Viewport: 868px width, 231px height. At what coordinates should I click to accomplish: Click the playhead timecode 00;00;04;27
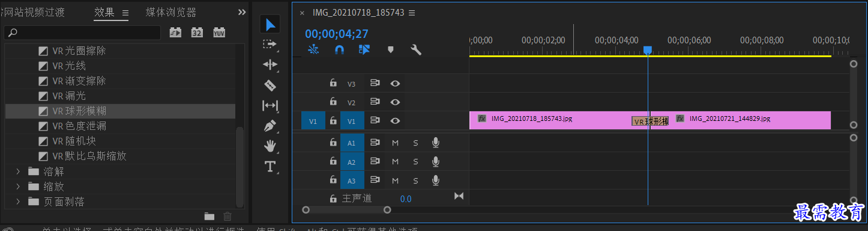point(336,34)
